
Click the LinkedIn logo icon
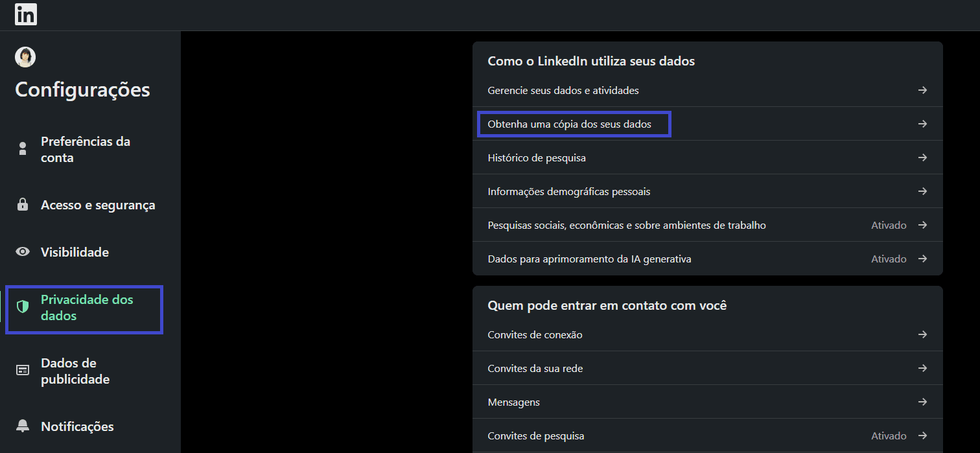25,14
